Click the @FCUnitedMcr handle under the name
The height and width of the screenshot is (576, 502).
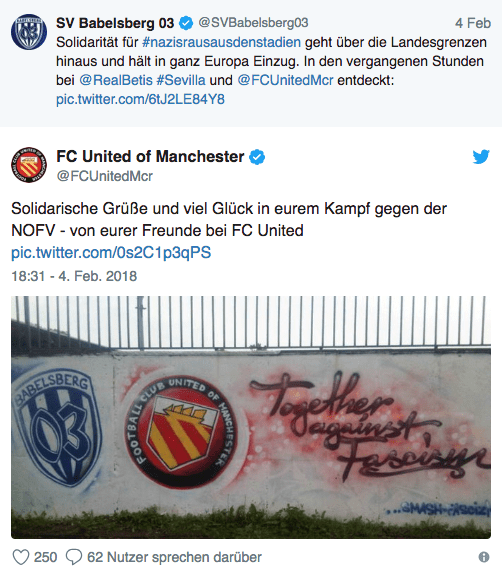(105, 176)
